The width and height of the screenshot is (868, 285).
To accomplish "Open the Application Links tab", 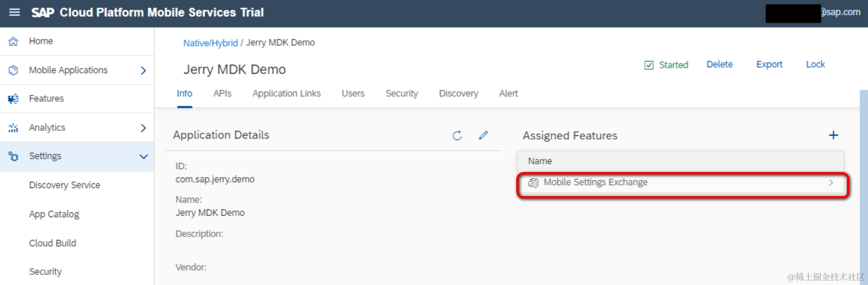I will coord(286,94).
